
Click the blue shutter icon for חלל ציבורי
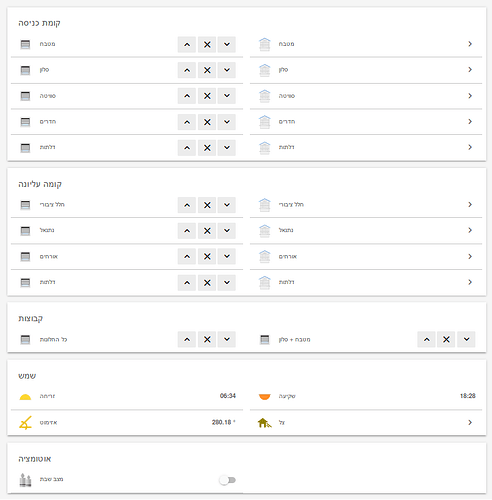(264, 205)
